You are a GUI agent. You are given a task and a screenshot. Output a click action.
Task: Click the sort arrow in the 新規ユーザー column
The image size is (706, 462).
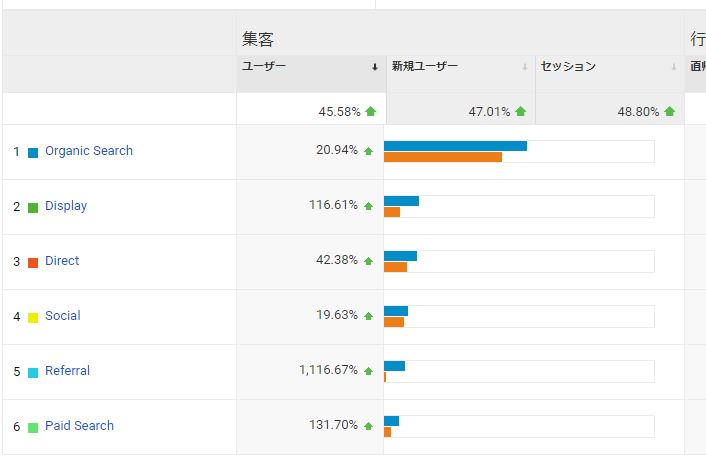click(525, 67)
